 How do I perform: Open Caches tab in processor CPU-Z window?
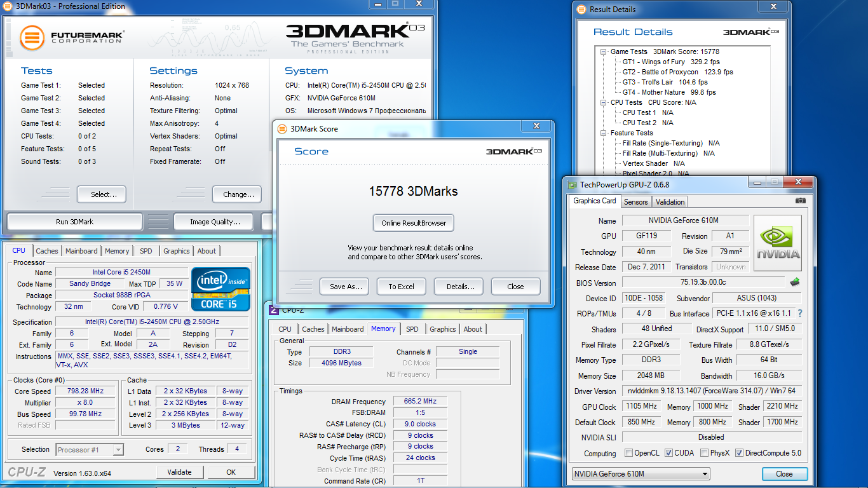click(47, 251)
